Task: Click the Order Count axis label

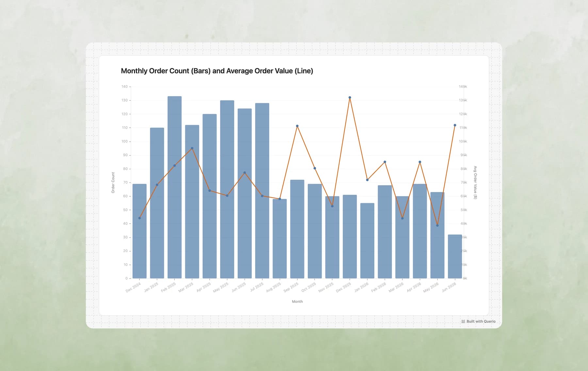Action: click(x=113, y=183)
